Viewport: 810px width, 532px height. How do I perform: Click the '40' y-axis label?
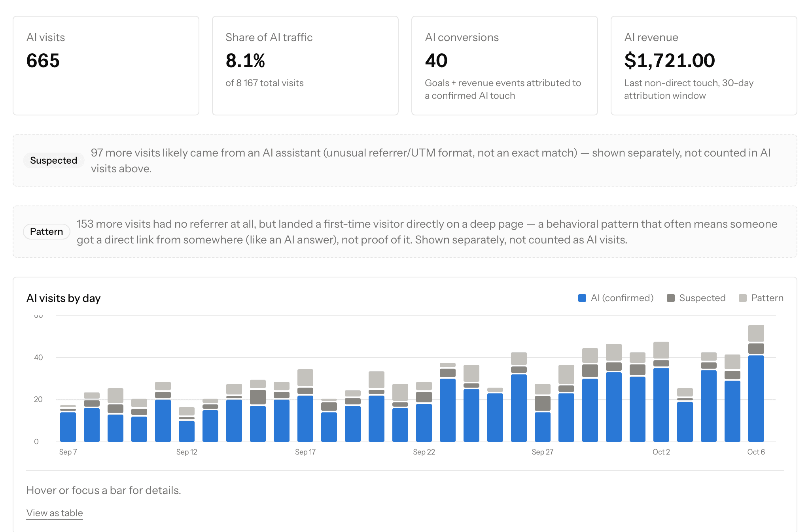(x=38, y=357)
